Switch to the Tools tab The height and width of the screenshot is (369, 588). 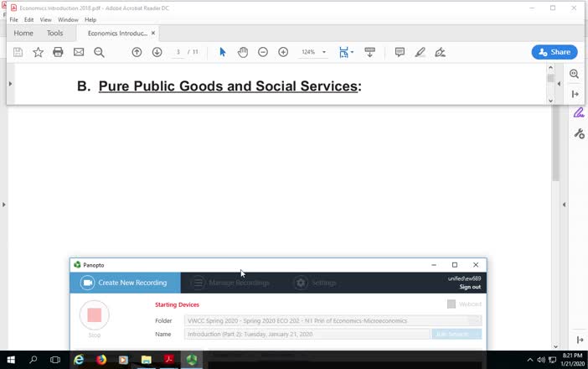click(54, 34)
